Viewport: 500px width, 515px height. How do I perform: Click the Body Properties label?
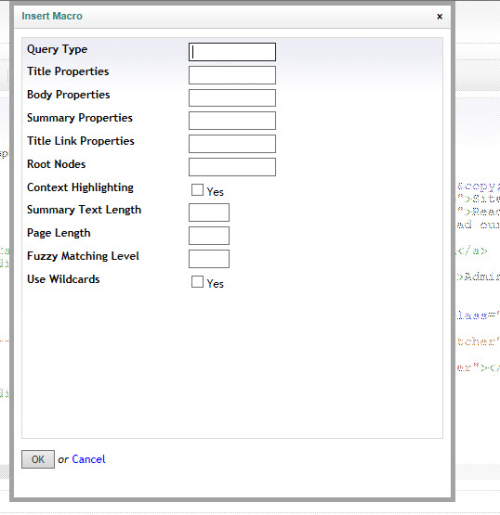click(x=68, y=95)
